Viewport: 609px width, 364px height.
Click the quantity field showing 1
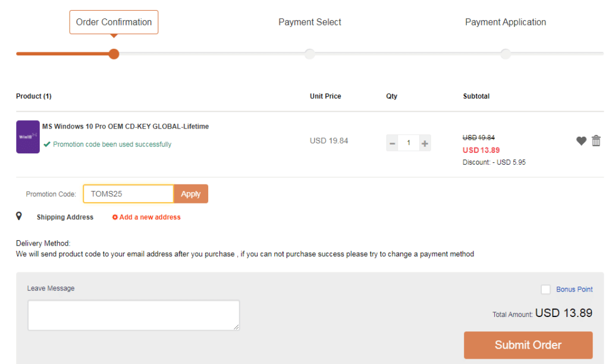(x=409, y=143)
